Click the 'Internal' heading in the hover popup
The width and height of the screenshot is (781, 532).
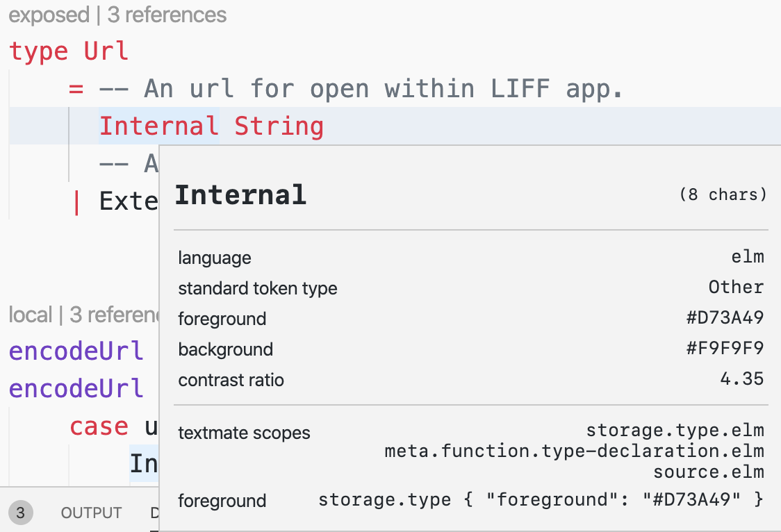pyautogui.click(x=240, y=194)
